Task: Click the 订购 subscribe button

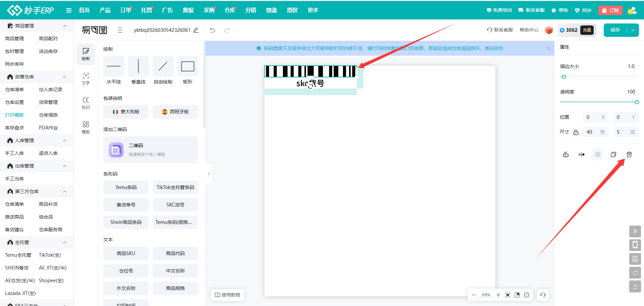Action: (x=610, y=10)
